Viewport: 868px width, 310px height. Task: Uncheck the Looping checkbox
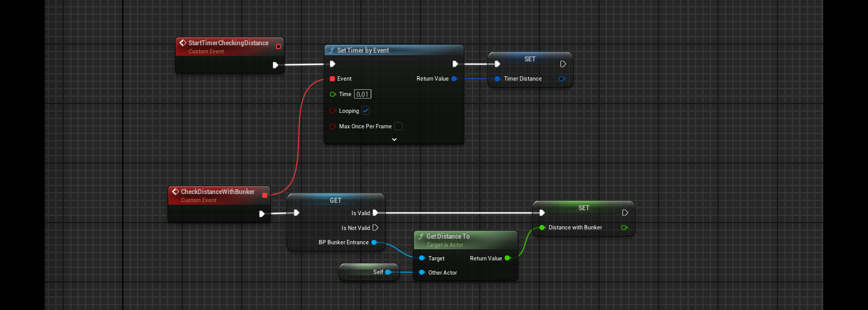tap(366, 110)
